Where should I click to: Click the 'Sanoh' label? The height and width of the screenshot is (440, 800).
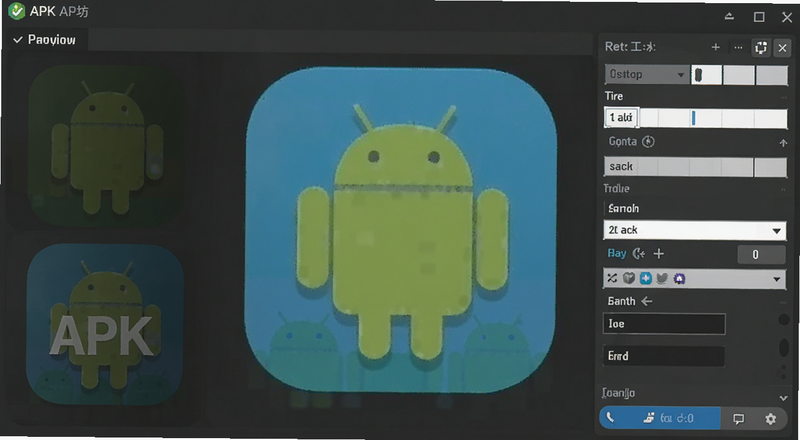click(x=623, y=208)
